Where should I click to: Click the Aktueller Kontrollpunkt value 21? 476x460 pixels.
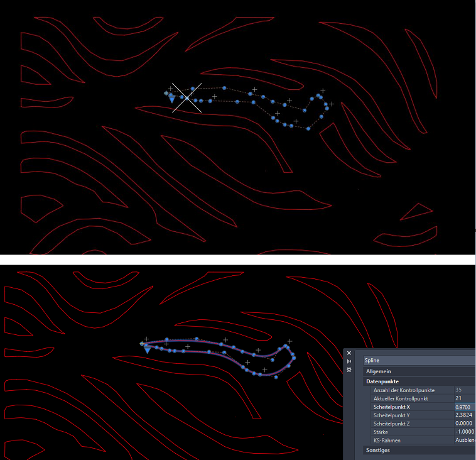[458, 398]
